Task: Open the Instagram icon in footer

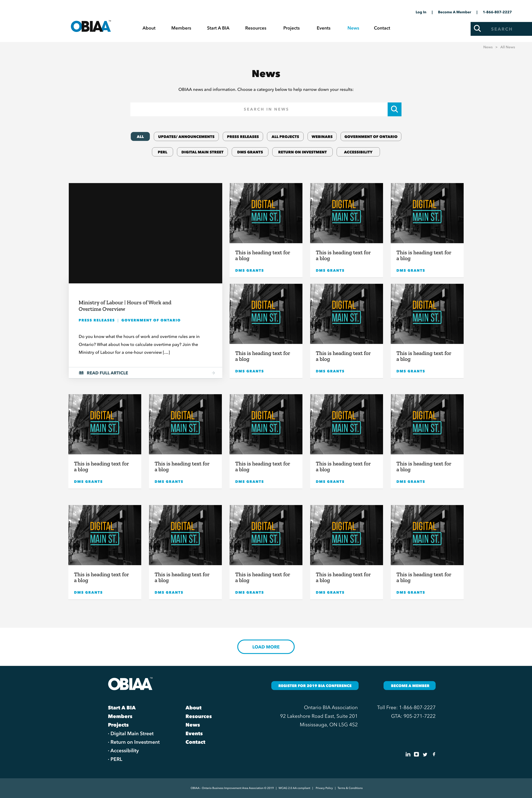Action: [416, 754]
